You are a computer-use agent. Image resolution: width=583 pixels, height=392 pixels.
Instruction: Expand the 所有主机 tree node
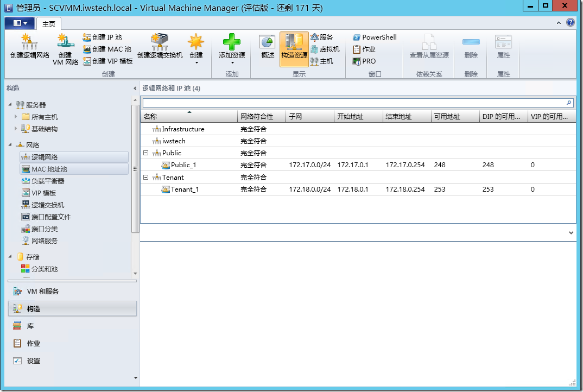[16, 116]
